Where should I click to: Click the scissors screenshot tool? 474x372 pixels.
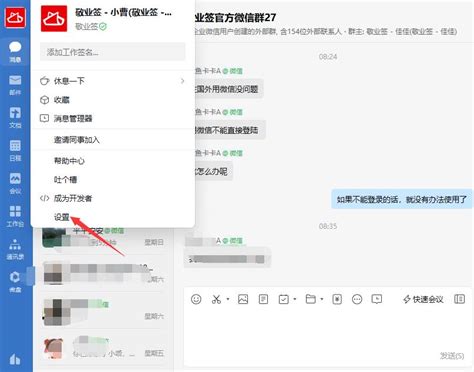(216, 299)
